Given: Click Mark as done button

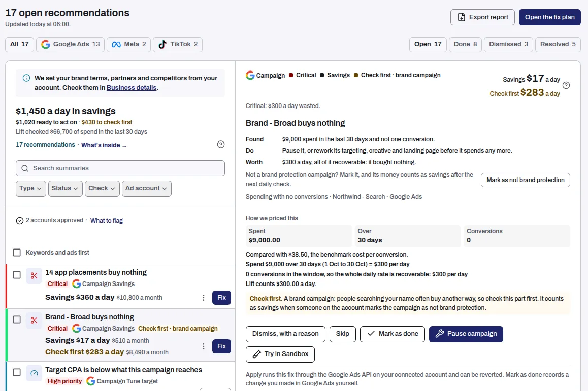Looking at the screenshot, I should pos(392,334).
